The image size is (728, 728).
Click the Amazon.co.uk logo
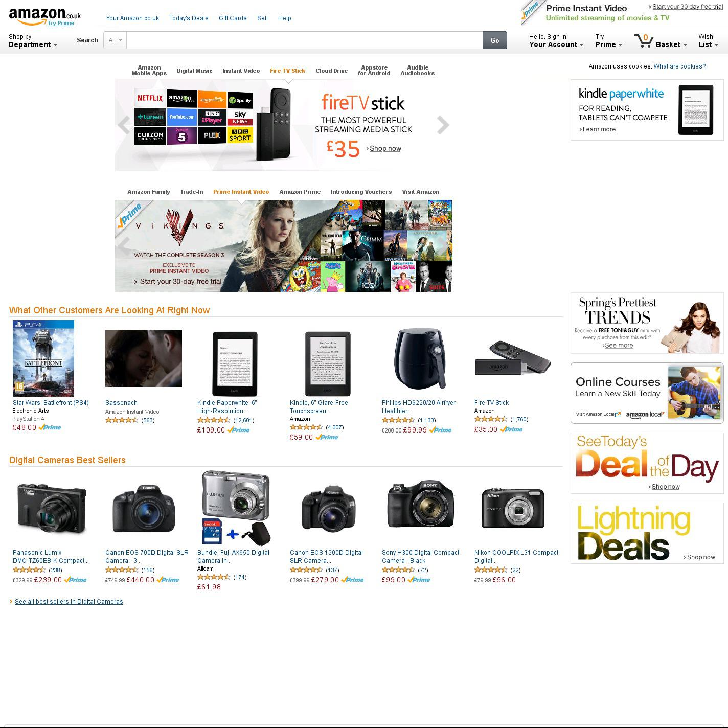point(44,15)
